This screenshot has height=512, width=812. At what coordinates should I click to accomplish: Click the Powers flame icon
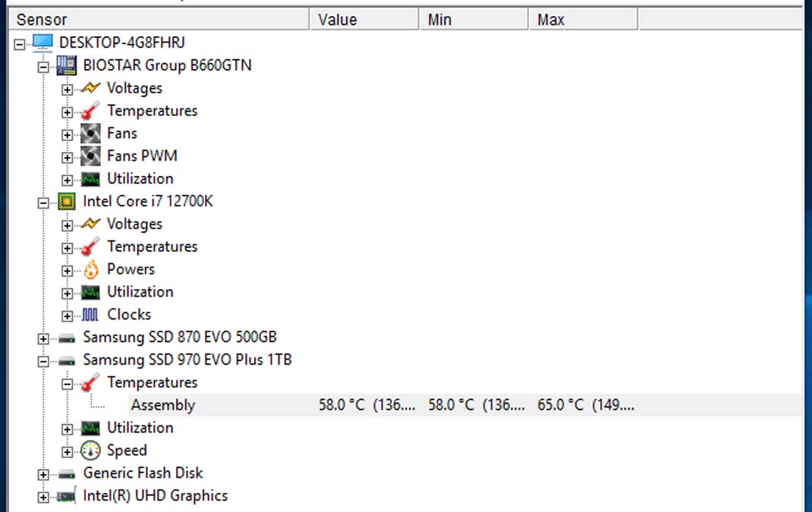tap(90, 269)
